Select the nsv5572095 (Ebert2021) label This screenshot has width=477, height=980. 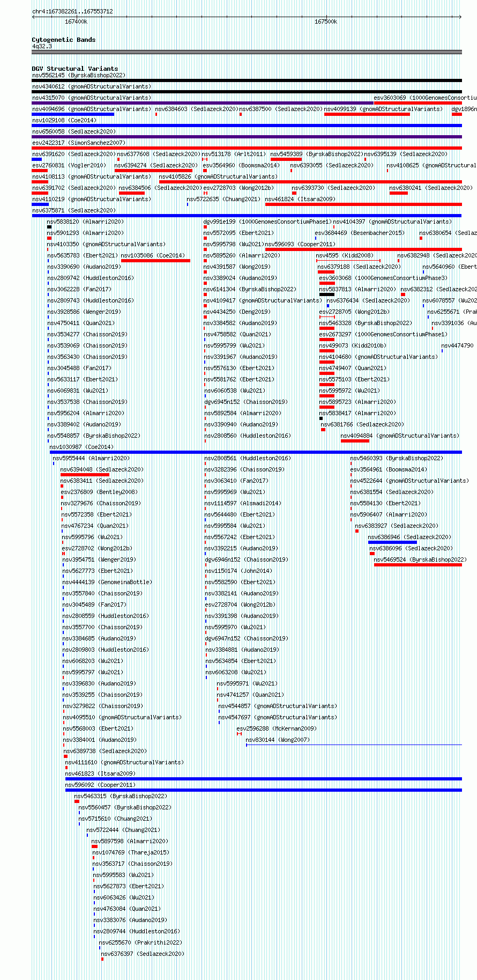tap(238, 233)
